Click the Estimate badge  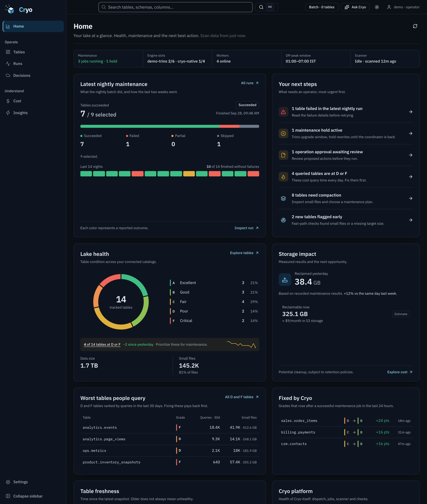401,314
